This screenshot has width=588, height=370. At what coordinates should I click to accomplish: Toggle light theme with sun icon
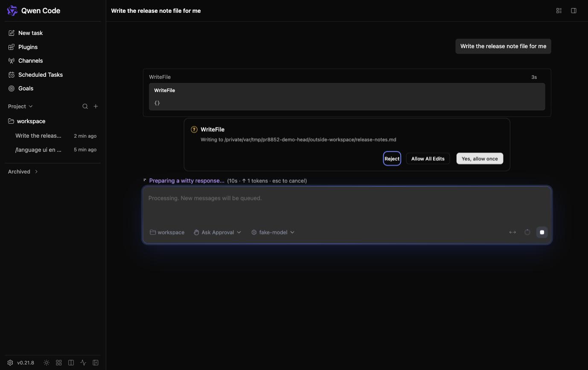pyautogui.click(x=47, y=363)
